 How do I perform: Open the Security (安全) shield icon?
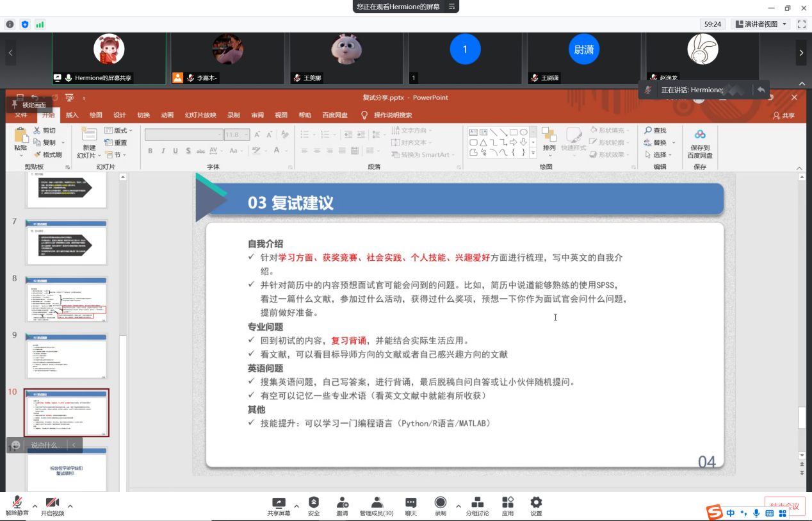[314, 503]
